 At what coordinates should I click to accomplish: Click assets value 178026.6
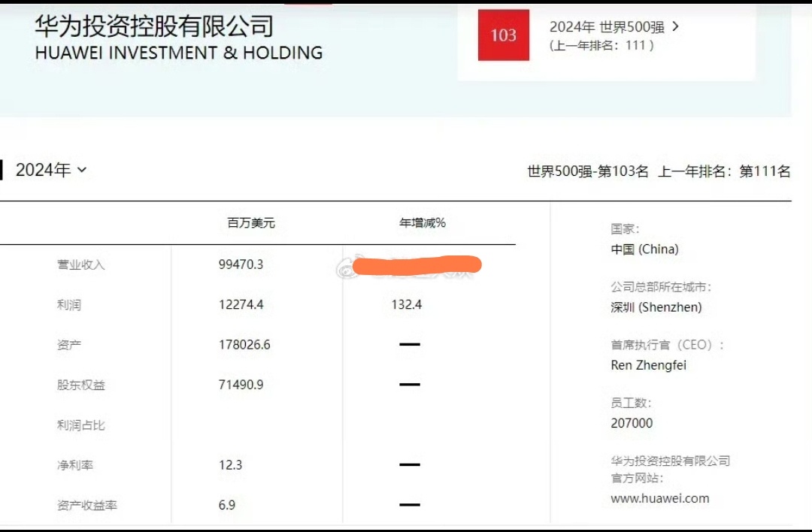coord(244,345)
